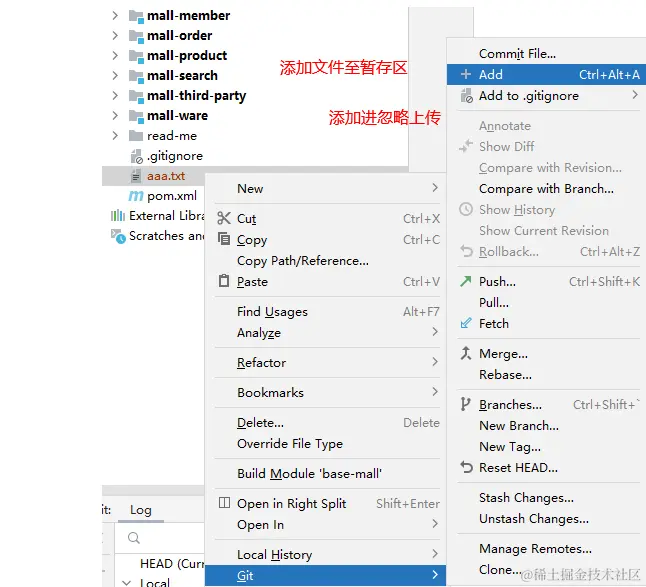Click the Merge arrows icon
This screenshot has height=587, width=646.
click(x=466, y=353)
